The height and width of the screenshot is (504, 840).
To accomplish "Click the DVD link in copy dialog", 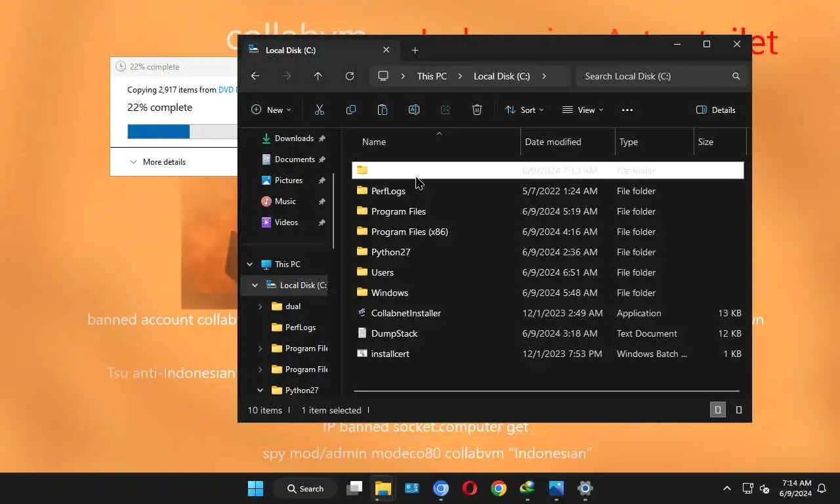I will point(227,90).
